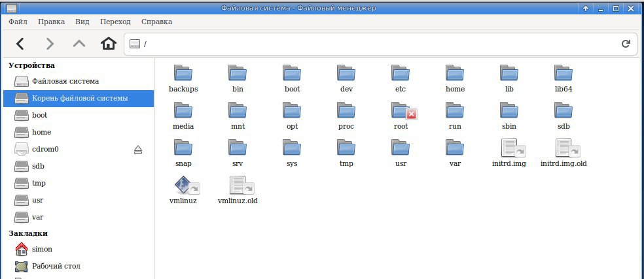
Task: Select the vmlinuz kernel link
Action: click(x=183, y=190)
